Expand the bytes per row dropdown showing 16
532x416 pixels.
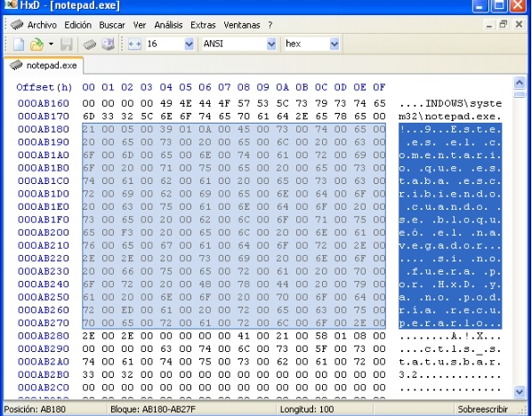coord(189,44)
